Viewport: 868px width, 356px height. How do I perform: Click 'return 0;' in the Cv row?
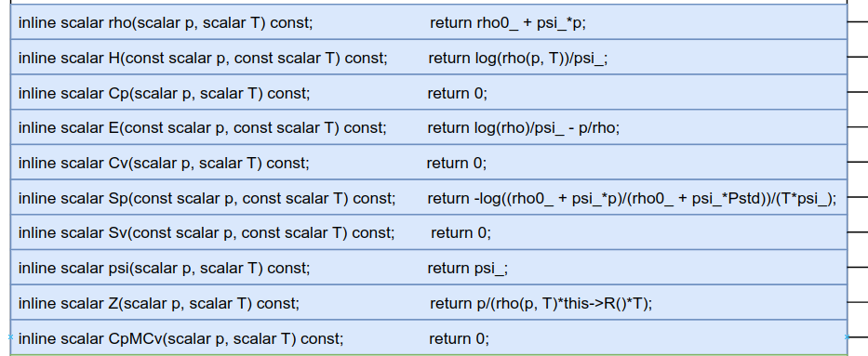point(456,163)
